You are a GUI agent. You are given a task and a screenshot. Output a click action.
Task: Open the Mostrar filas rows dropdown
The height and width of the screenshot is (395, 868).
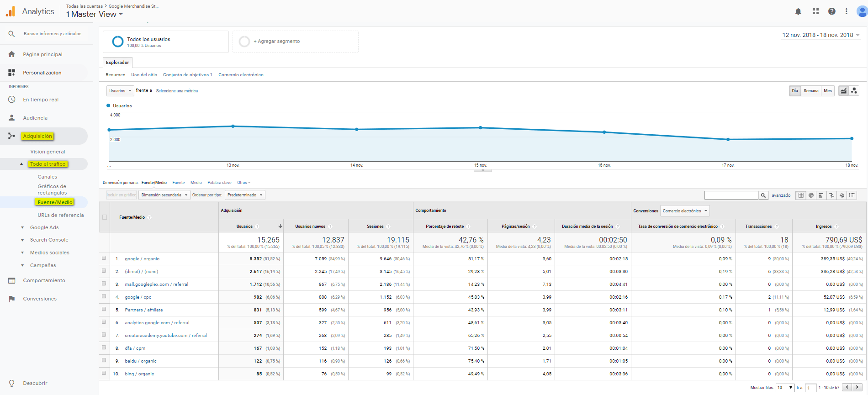pyautogui.click(x=785, y=388)
